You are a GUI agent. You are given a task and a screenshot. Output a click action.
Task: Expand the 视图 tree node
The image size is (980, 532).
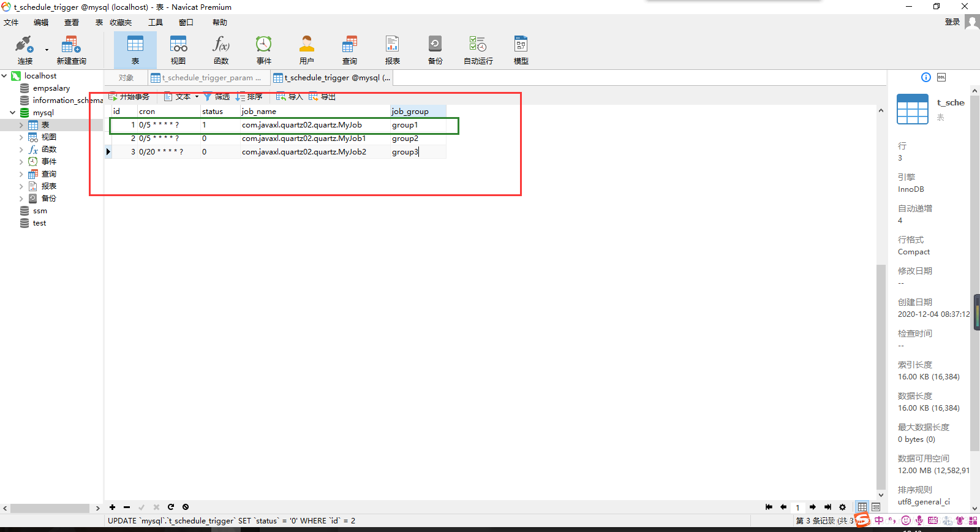tap(21, 137)
